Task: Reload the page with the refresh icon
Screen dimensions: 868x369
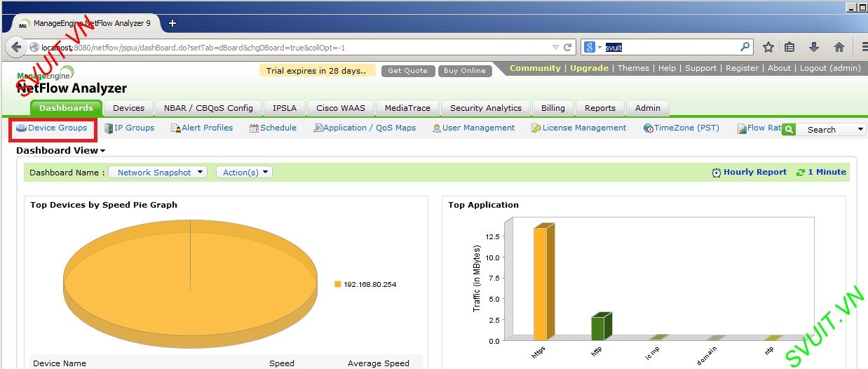Action: pyautogui.click(x=568, y=47)
